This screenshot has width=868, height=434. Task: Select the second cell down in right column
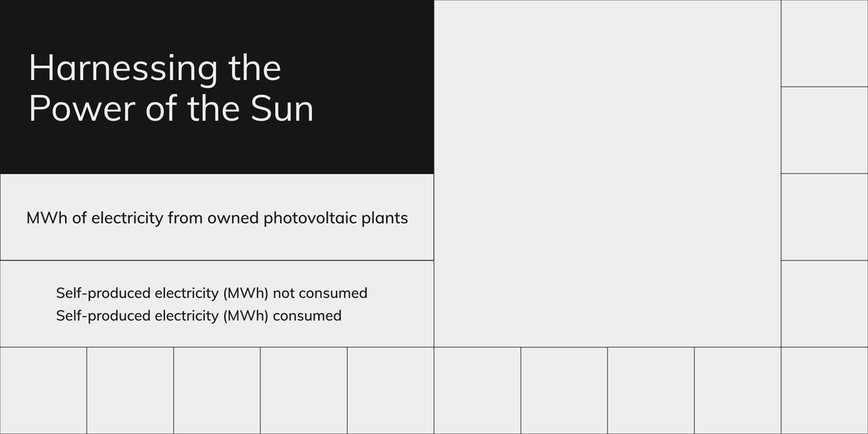[x=825, y=130]
